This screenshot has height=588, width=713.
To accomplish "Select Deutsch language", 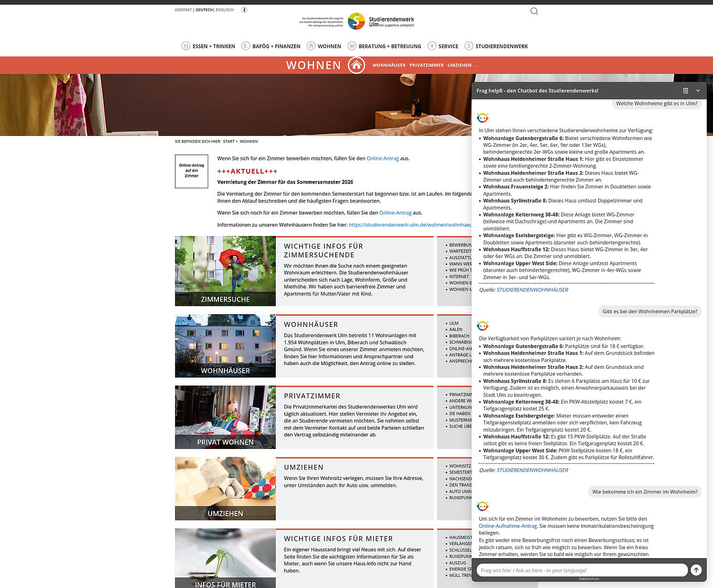I will [204, 10].
